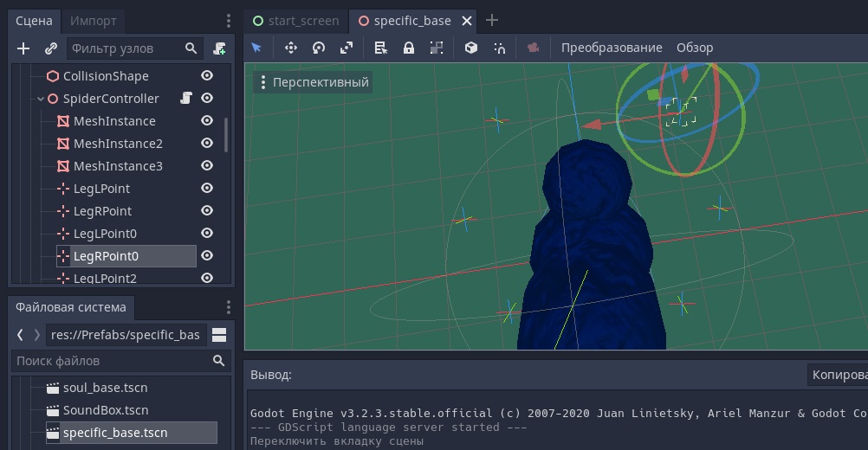Open Scene dock options menu
Screen dimensions: 868x450
coord(229,21)
